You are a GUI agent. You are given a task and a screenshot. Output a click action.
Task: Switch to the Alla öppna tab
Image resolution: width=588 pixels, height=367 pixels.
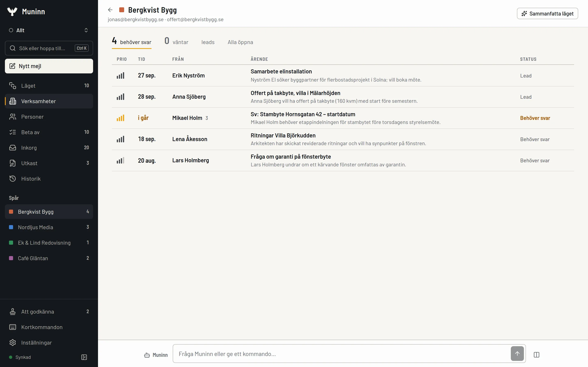(240, 42)
